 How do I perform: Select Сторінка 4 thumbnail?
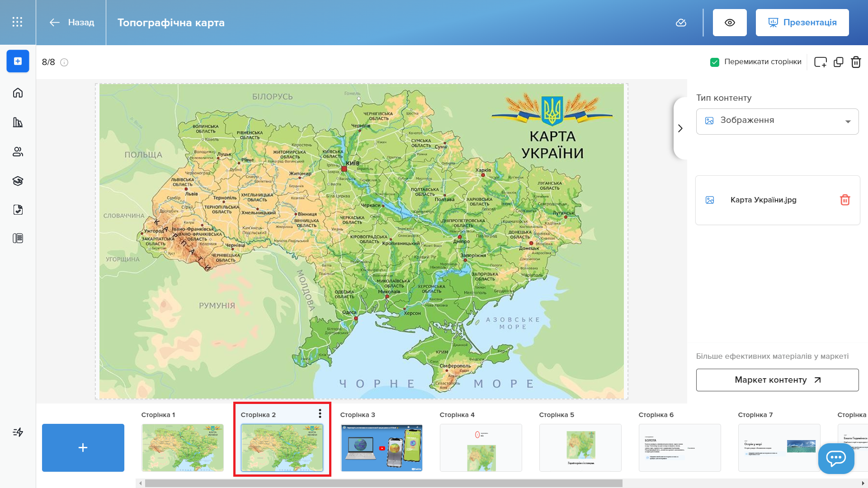481,448
